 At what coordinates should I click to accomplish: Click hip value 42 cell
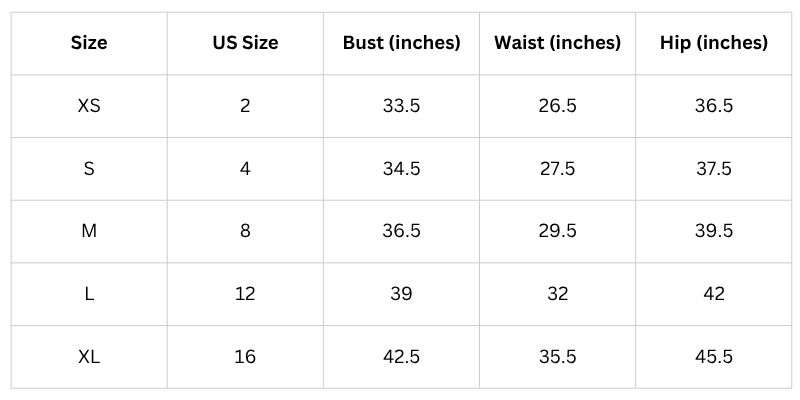(714, 294)
